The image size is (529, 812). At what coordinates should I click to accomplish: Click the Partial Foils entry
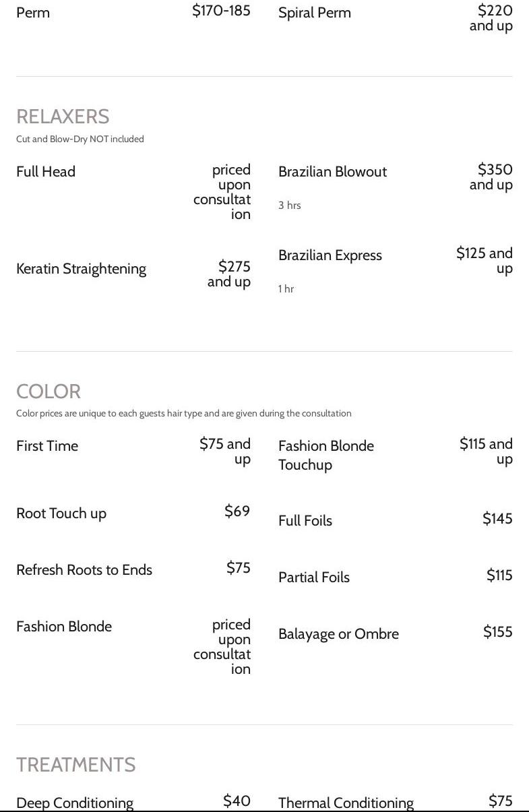coord(314,577)
